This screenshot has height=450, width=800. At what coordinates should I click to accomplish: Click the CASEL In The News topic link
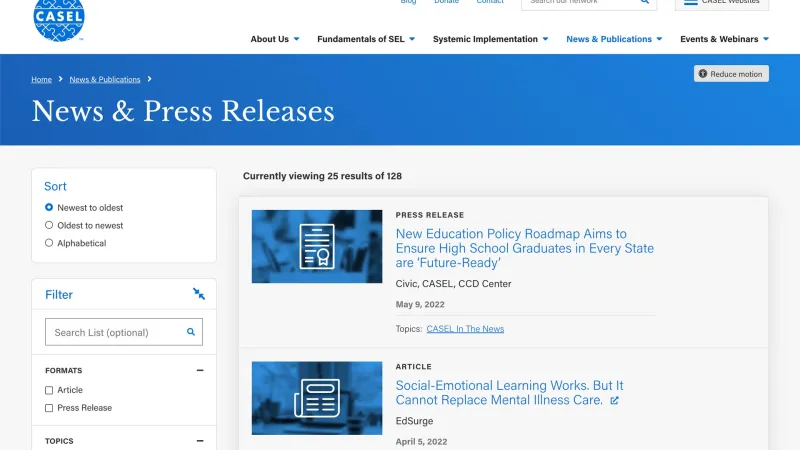[x=465, y=329]
